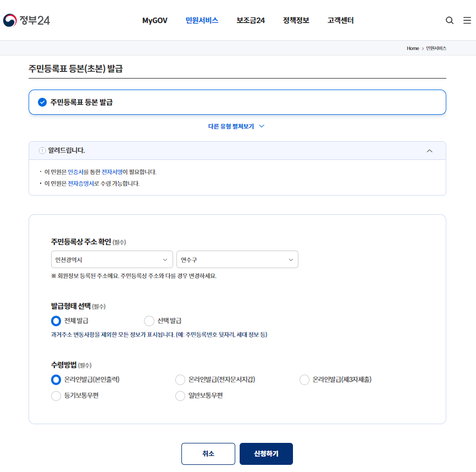Choose 등기보통우편 delivery method
The width and height of the screenshot is (476, 472).
[x=56, y=396]
